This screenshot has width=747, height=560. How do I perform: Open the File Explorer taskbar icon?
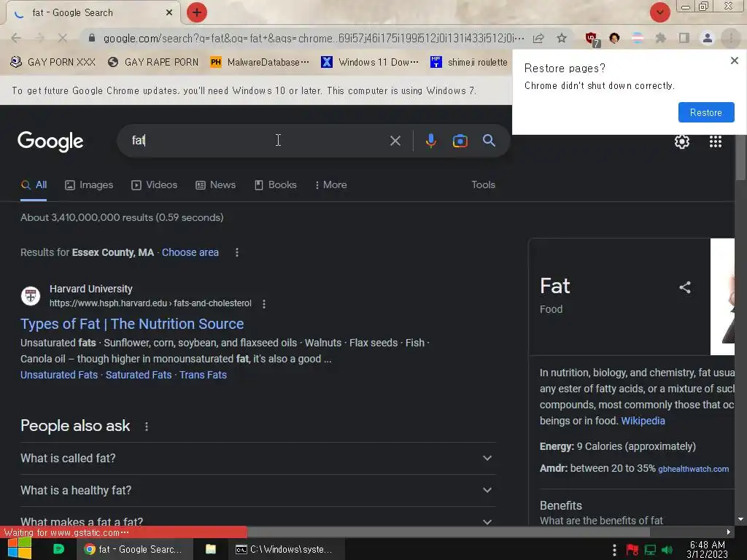pyautogui.click(x=211, y=549)
